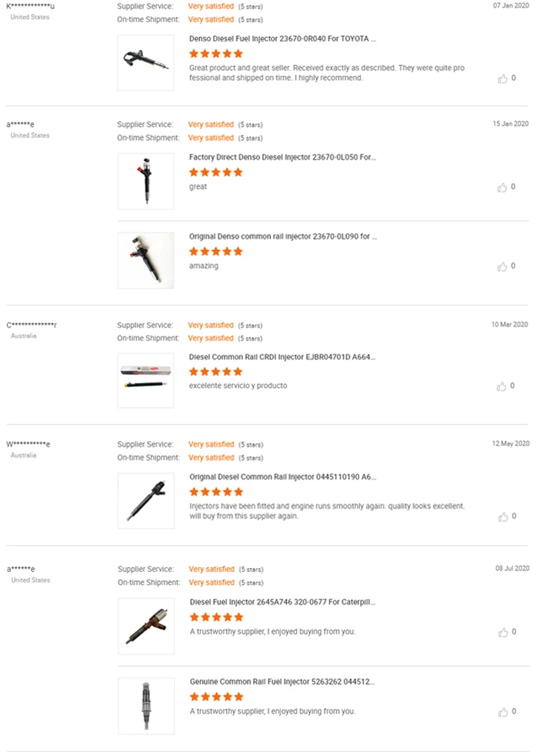View the Toyota 23670-0R040 injector thumbnail
This screenshot has width=536, height=756.
(146, 63)
